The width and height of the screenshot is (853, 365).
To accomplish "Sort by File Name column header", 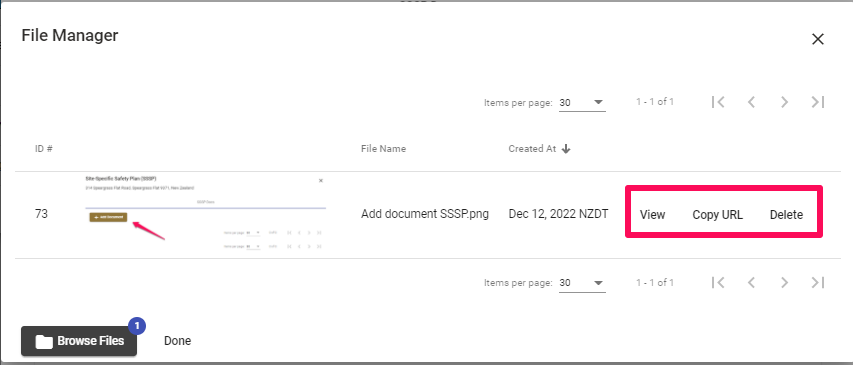I will (x=383, y=149).
